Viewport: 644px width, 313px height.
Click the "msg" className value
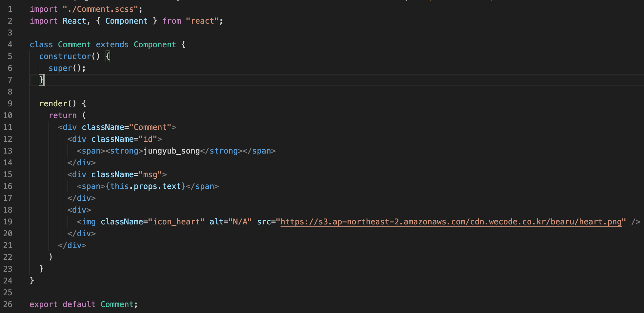coord(150,175)
